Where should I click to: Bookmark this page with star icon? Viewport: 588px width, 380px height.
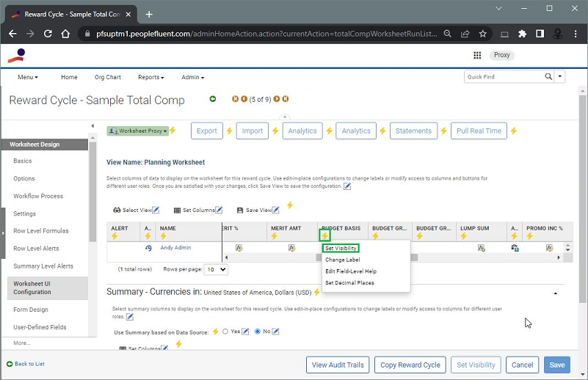[x=482, y=34]
